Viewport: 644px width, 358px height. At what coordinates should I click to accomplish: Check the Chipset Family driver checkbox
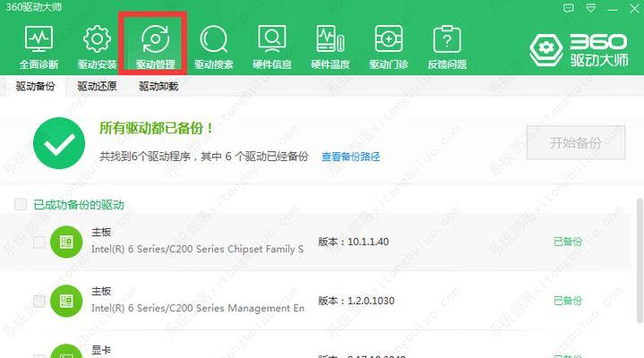click(39, 243)
